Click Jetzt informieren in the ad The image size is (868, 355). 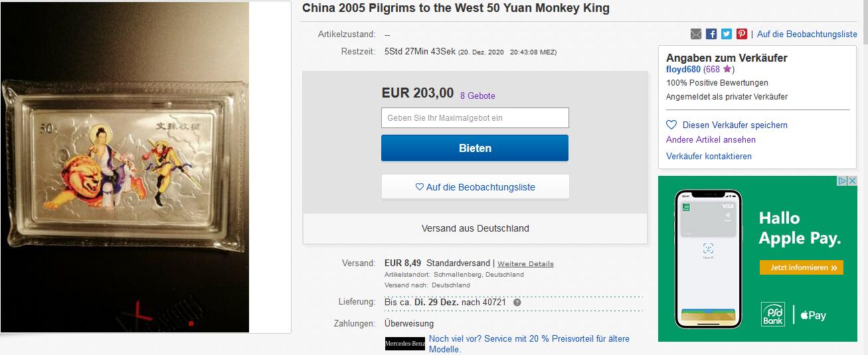click(802, 268)
